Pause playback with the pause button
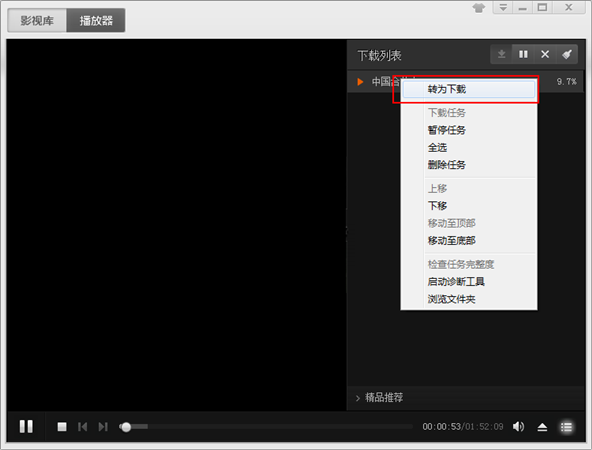This screenshot has width=592, height=450. tap(26, 427)
